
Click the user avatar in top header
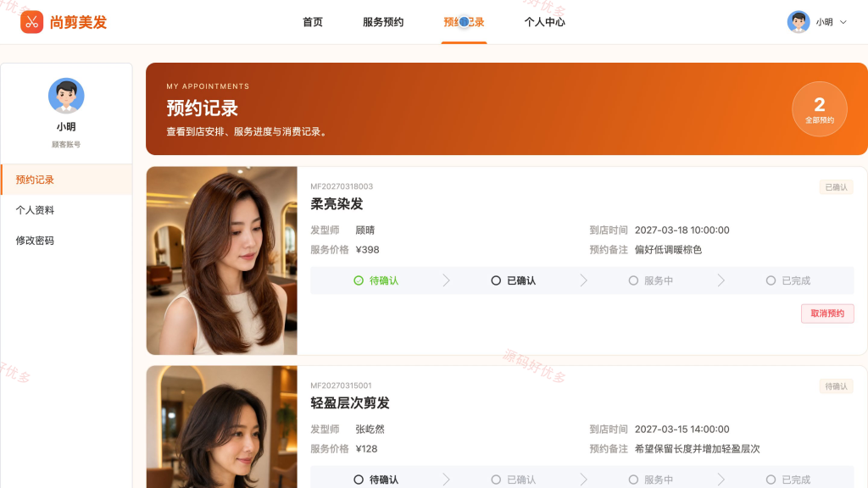point(798,22)
